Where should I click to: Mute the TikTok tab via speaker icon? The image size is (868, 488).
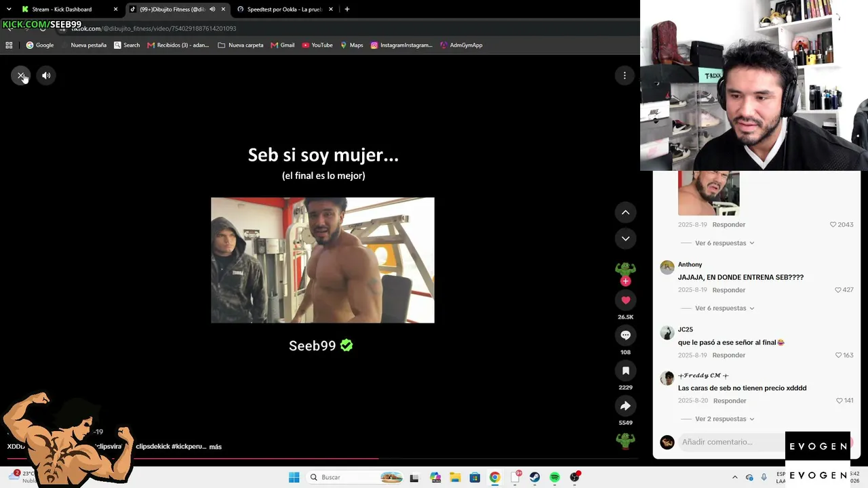point(212,9)
